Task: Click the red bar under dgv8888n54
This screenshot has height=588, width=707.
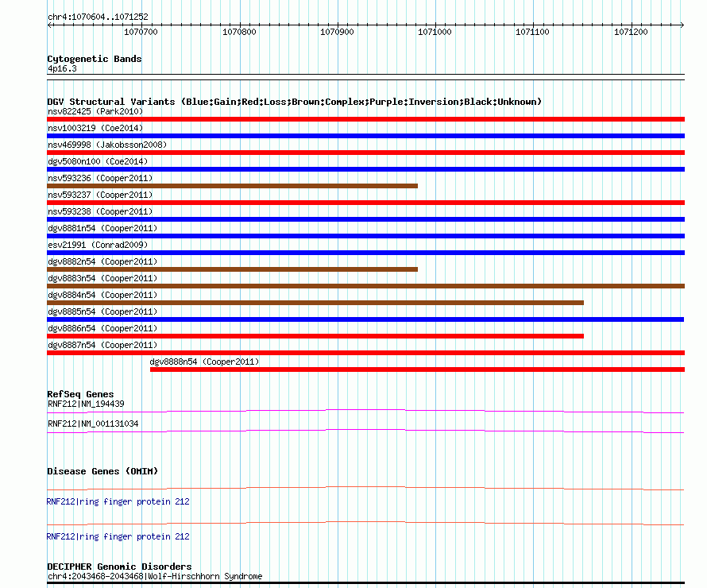Action: (x=418, y=369)
